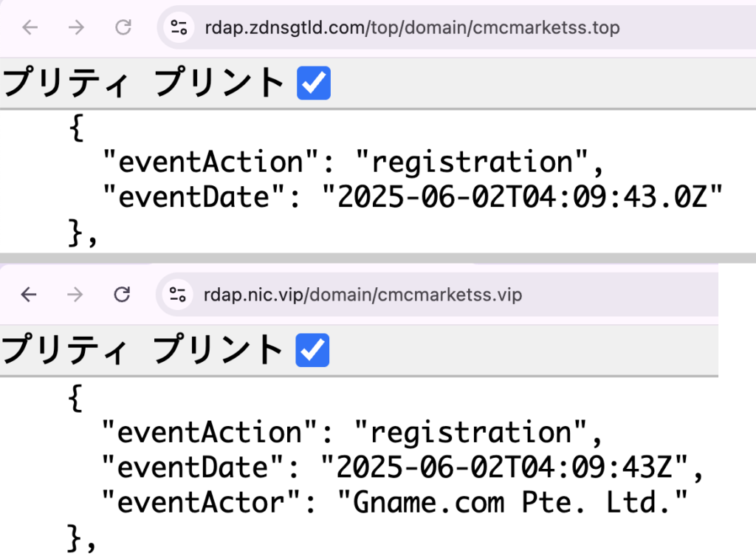This screenshot has height=559, width=756.
Task: Click the eventActor value "Gname.com Pte. Ltd."
Action: point(512,502)
